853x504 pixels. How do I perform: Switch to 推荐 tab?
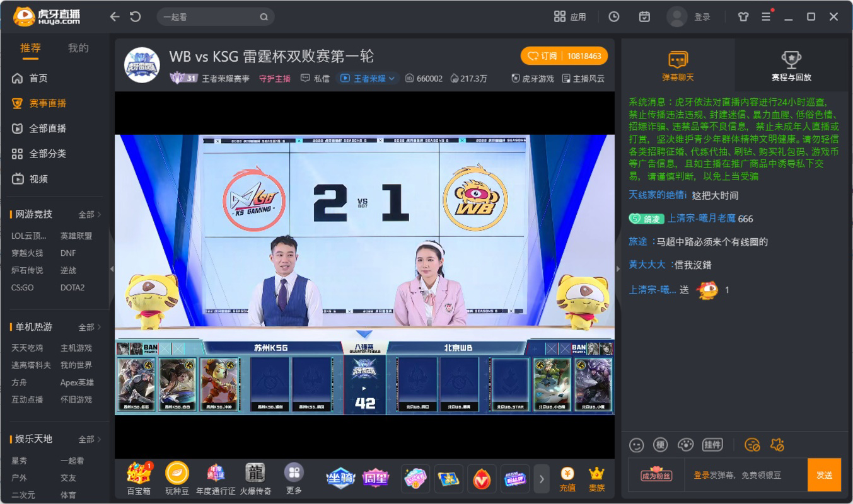[30, 48]
